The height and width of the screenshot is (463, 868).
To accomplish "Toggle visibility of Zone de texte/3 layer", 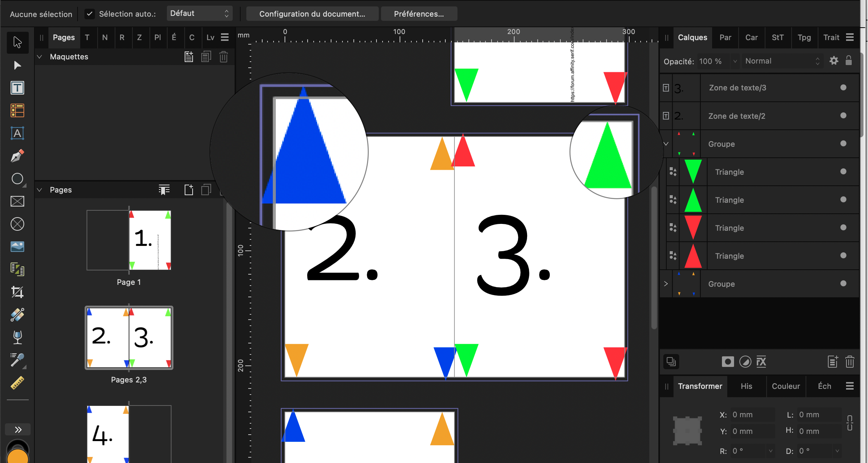I will point(843,88).
